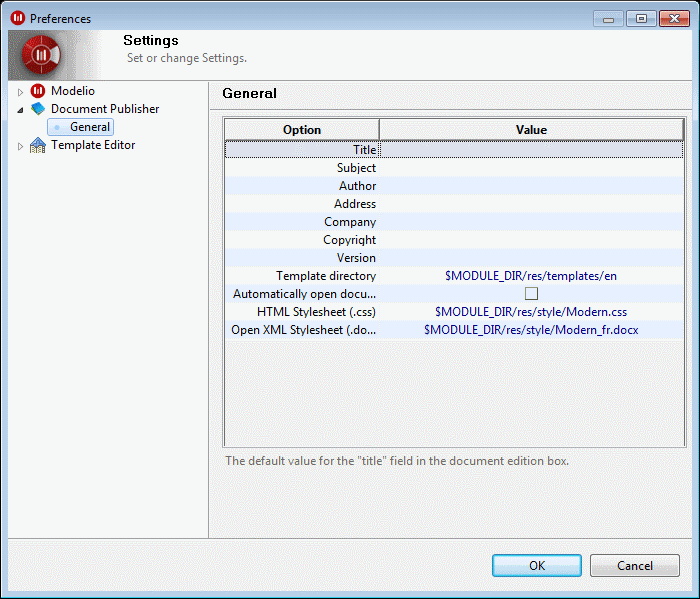Screen dimensions: 700x599
Task: Select the Version option label
Action: tap(356, 258)
